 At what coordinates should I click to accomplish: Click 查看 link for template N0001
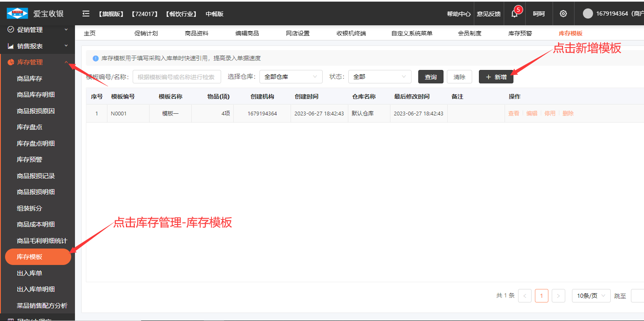pos(514,113)
